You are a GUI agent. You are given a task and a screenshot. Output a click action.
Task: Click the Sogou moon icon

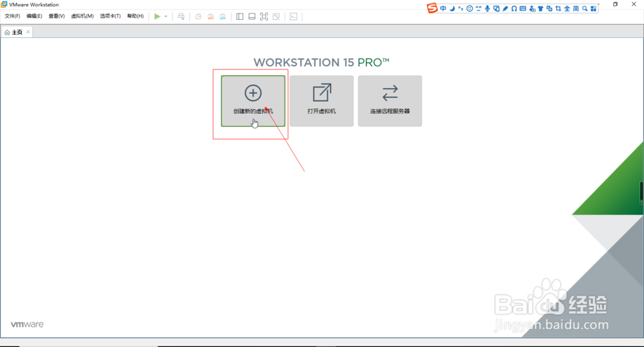[x=452, y=8]
